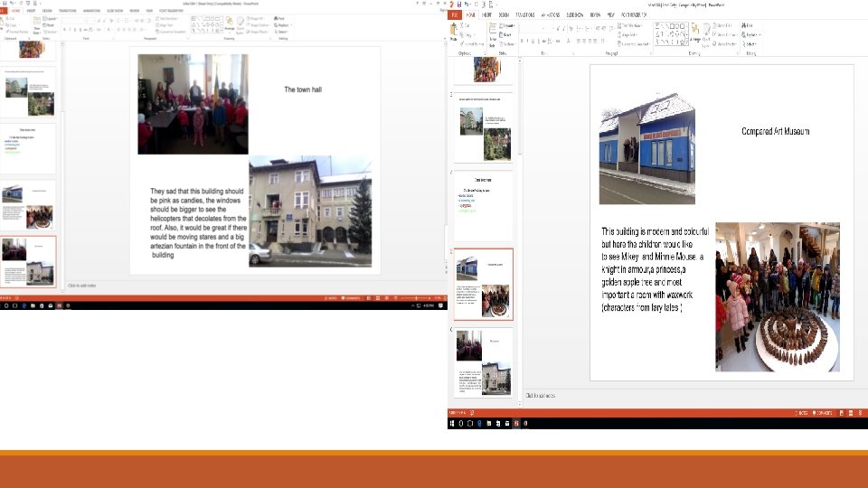This screenshot has width=868, height=488.
Task: Open Shape Fill dropdown in the right window
Action: coord(723,25)
